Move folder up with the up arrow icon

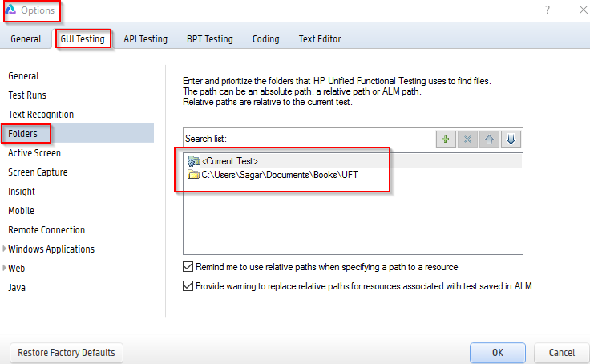click(x=490, y=139)
